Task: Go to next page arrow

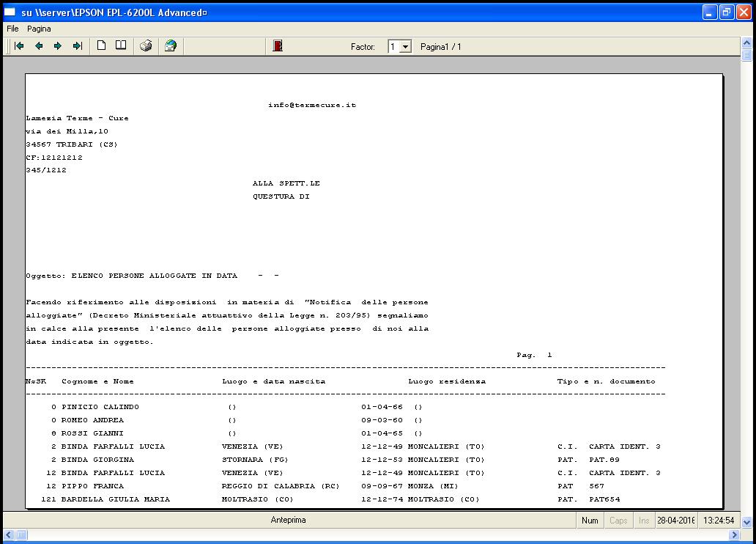Action: 58,46
